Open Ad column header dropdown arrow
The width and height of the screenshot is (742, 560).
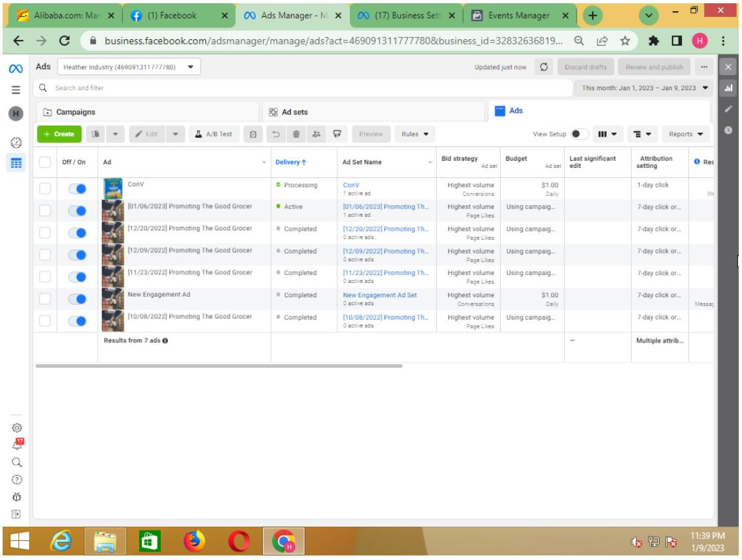pyautogui.click(x=264, y=163)
